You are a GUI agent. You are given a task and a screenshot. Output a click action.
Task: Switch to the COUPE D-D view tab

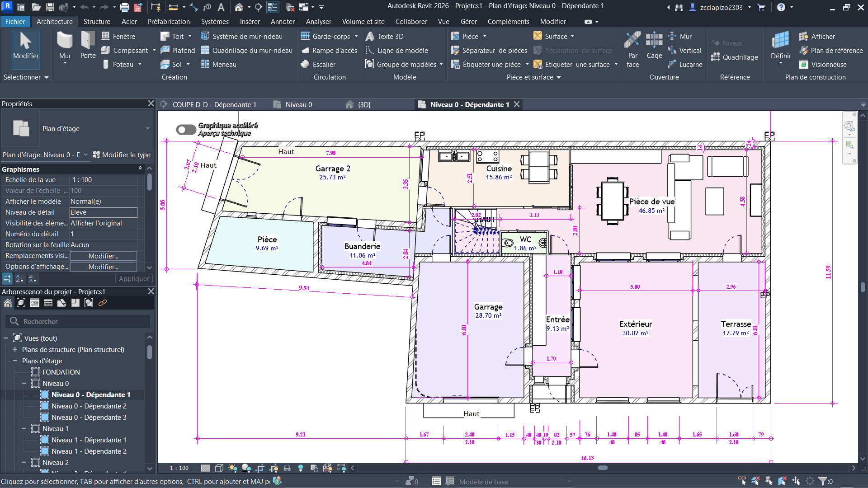coord(213,105)
